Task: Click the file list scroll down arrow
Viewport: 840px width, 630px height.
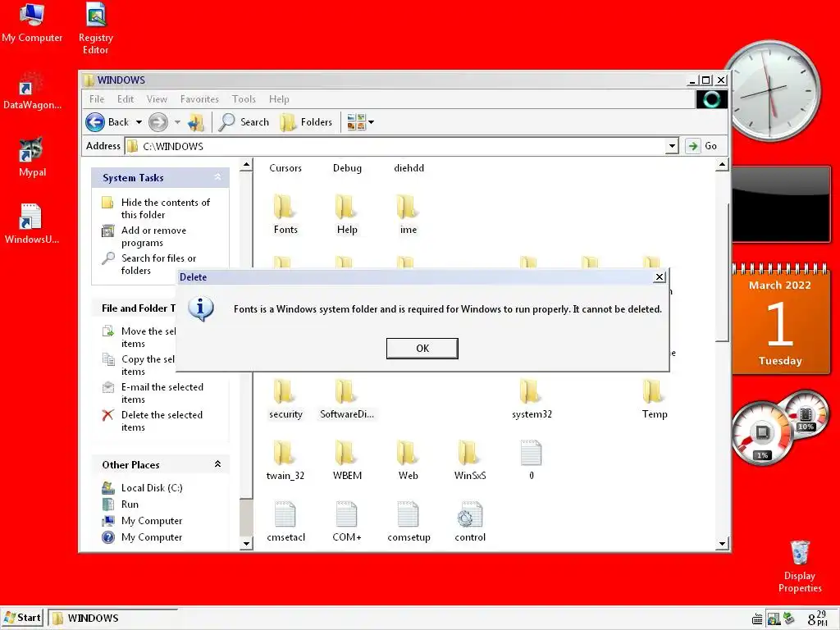Action: [x=722, y=544]
